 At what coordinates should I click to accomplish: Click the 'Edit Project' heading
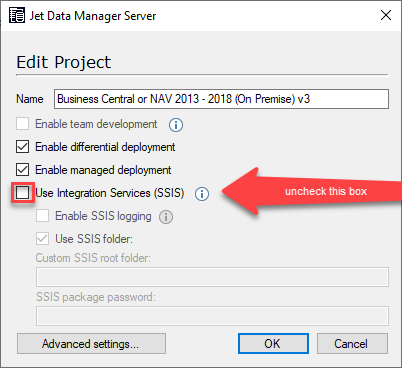click(x=64, y=62)
